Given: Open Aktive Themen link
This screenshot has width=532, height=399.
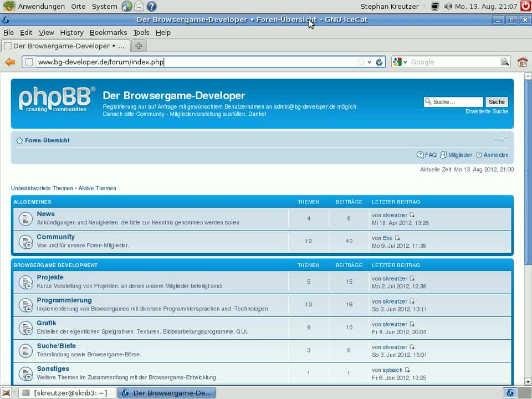Looking at the screenshot, I should pyautogui.click(x=98, y=188).
